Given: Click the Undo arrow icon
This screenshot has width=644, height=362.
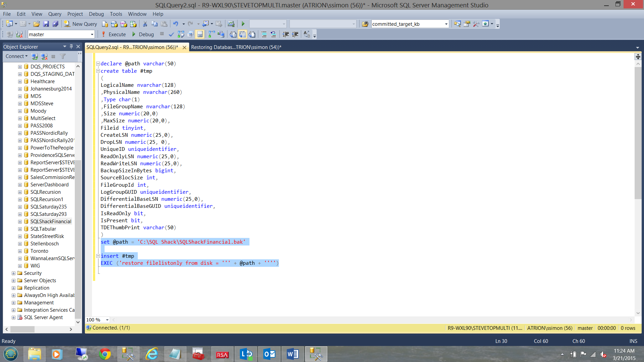Looking at the screenshot, I should [175, 24].
